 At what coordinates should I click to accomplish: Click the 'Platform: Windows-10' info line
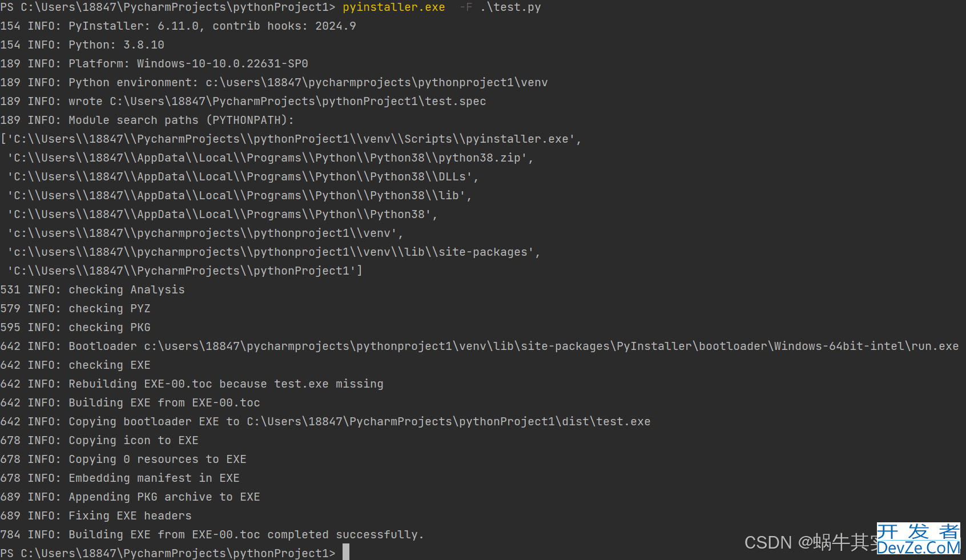[x=154, y=63]
